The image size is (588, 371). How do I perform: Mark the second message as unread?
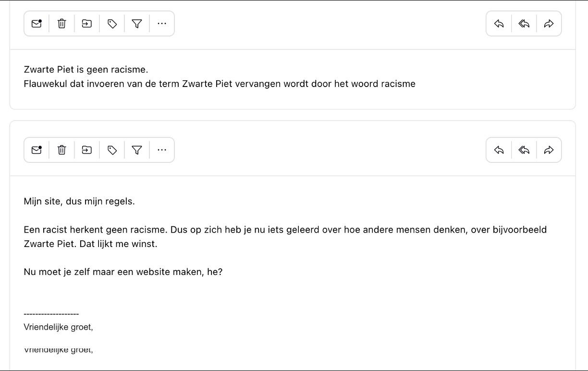(37, 150)
